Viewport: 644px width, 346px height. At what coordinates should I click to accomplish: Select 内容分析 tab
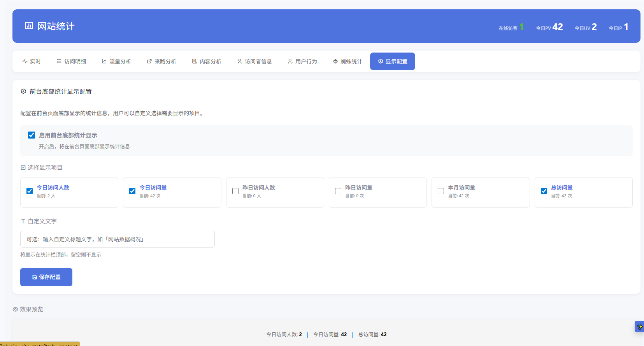[207, 61]
